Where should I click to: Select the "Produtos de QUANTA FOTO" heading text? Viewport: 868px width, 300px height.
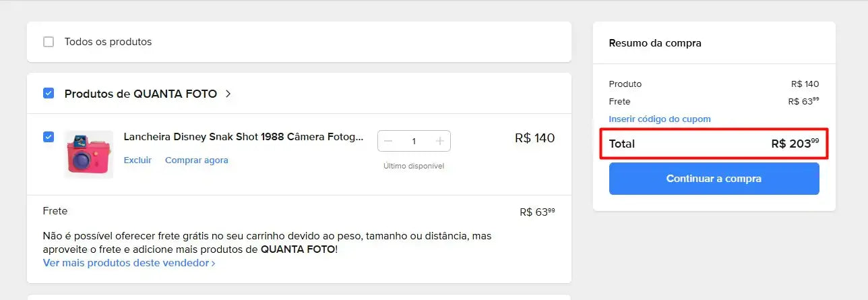140,94
